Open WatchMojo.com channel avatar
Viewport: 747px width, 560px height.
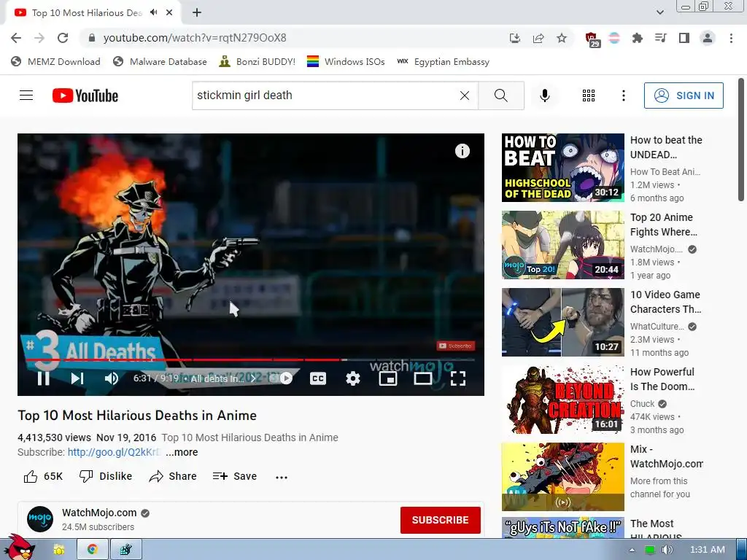pyautogui.click(x=40, y=519)
